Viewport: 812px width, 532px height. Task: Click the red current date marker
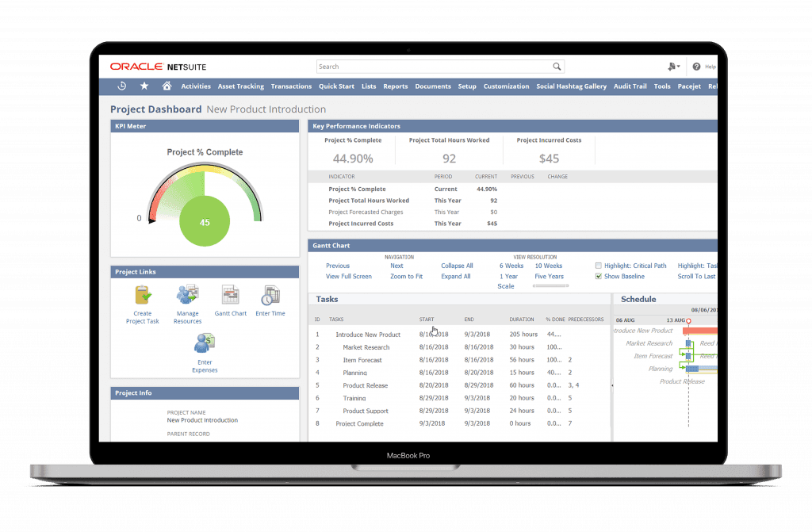tap(688, 321)
